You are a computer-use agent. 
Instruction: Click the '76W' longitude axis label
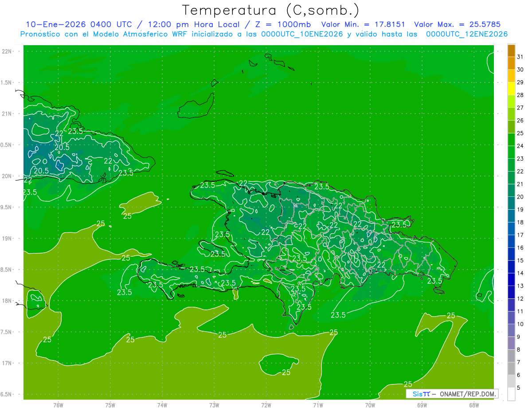(58, 405)
